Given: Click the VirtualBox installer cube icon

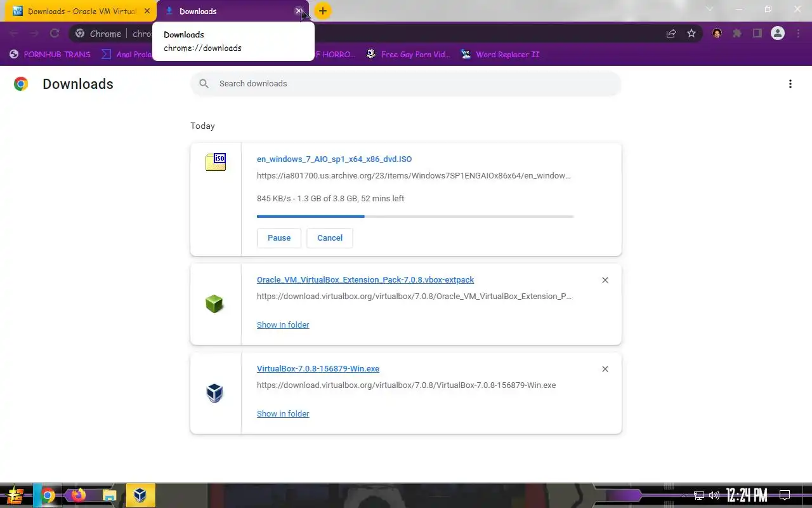Looking at the screenshot, I should (x=215, y=393).
